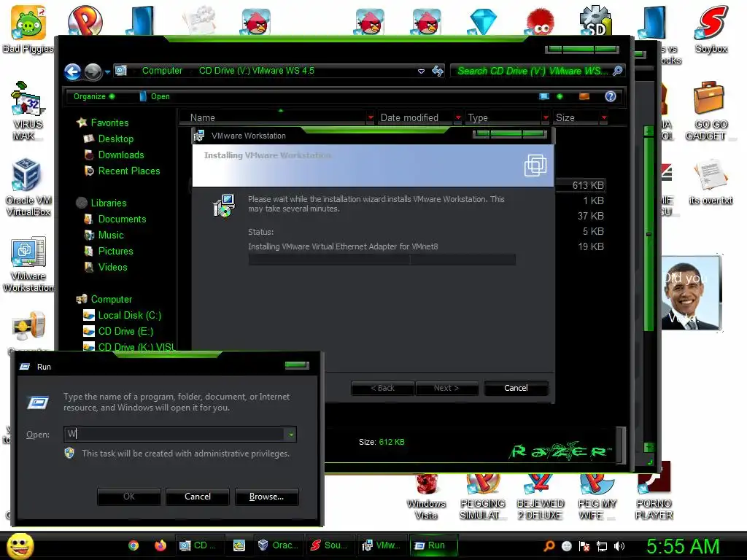The width and height of the screenshot is (747, 560).
Task: Click the Explorer search magnifier icon
Action: tap(617, 71)
